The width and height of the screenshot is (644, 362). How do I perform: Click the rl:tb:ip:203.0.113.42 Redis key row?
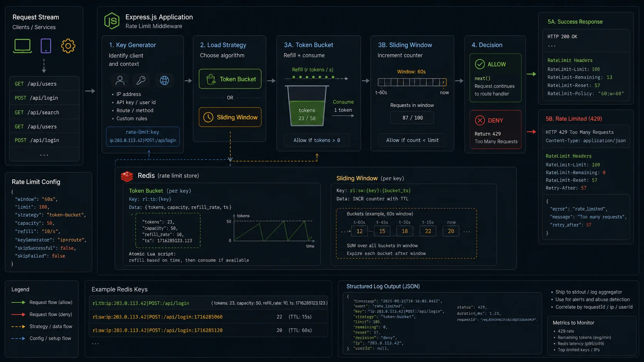(208, 303)
